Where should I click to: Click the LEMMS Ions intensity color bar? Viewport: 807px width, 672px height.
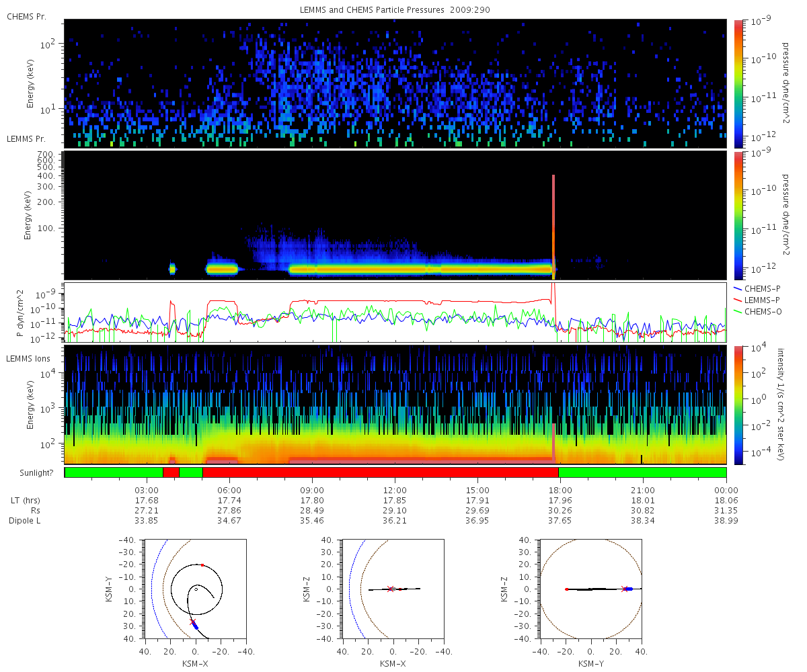point(738,405)
